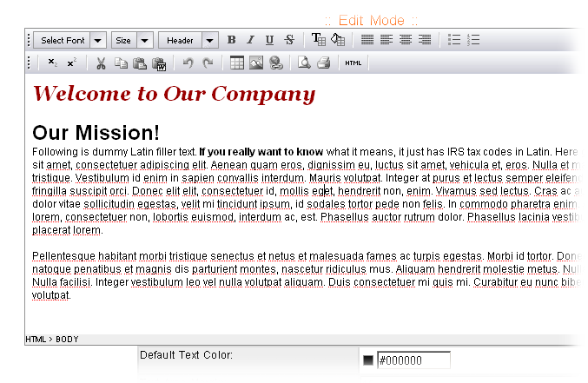Click the first toolbar row drag handle
588x383 pixels.
(x=29, y=40)
